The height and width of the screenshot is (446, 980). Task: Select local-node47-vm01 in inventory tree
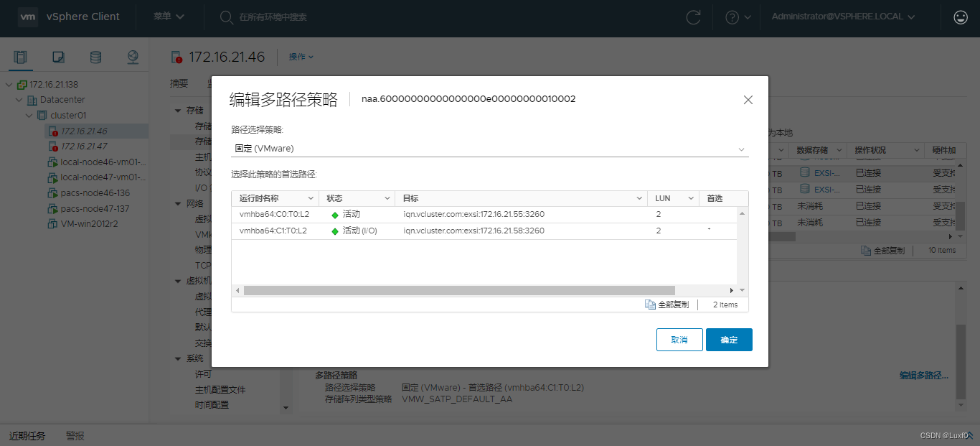[103, 177]
